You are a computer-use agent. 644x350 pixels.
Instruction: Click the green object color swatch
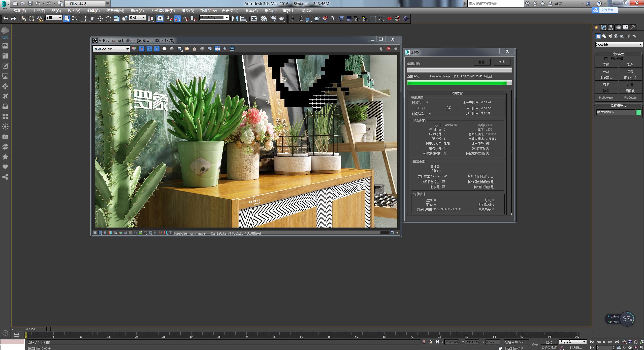tap(638, 112)
